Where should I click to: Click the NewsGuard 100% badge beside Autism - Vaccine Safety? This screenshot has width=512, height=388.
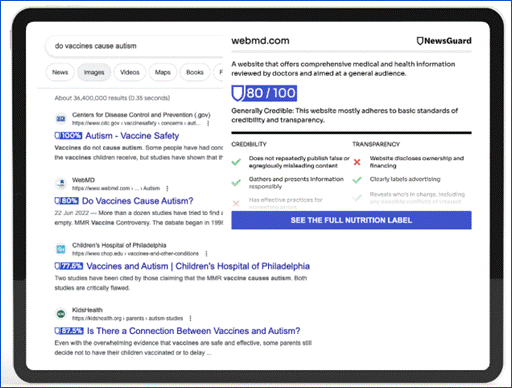pyautogui.click(x=68, y=136)
